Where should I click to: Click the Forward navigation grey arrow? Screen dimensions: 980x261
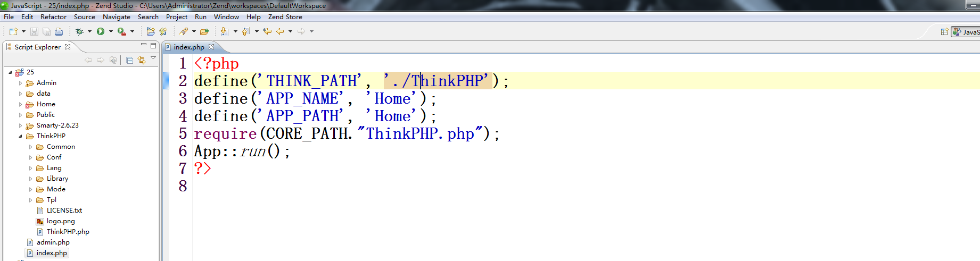(x=301, y=31)
